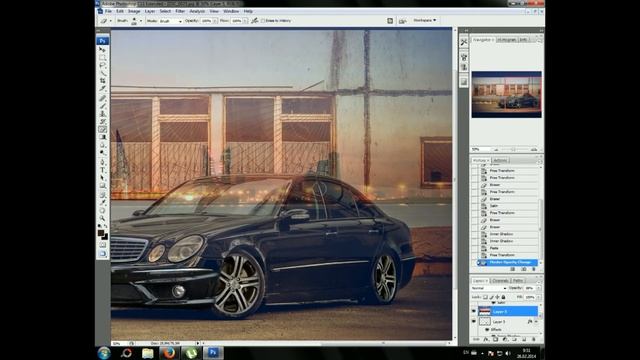Screen dimensions: 640x360
Task: Add layer mask in Layers panel
Action: (495, 339)
